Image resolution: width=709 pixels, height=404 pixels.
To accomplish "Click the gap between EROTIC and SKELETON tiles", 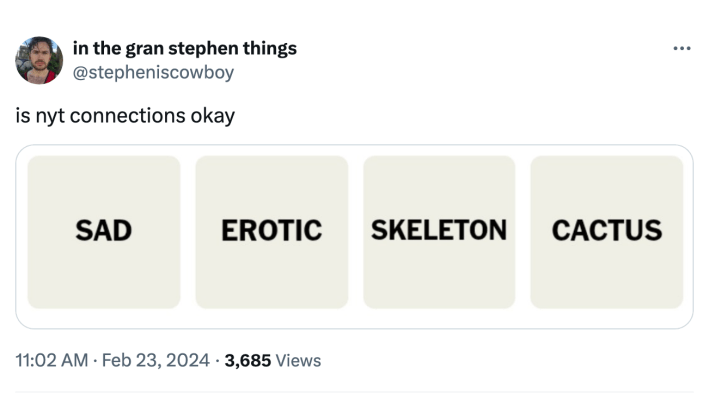I will click(356, 231).
